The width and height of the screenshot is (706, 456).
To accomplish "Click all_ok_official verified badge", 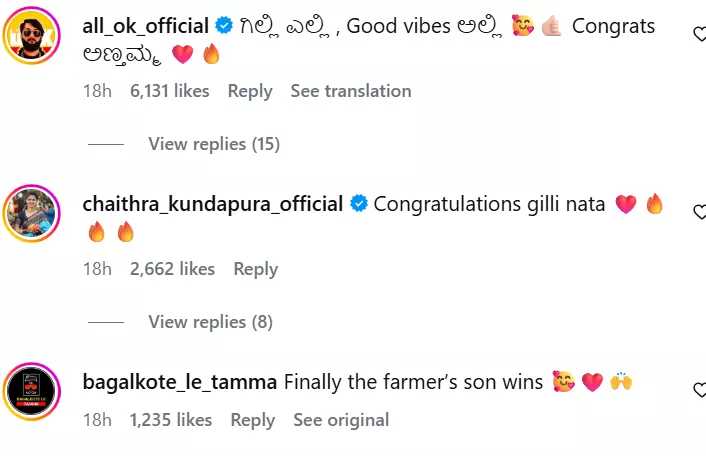I will (226, 26).
